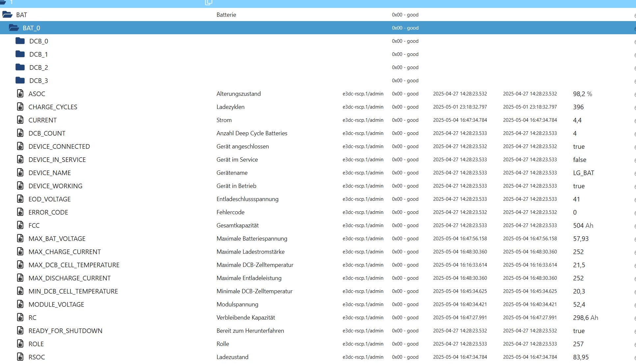Select the MAX_BAT_VOLTAGE row
This screenshot has width=636, height=364.
[x=57, y=239]
